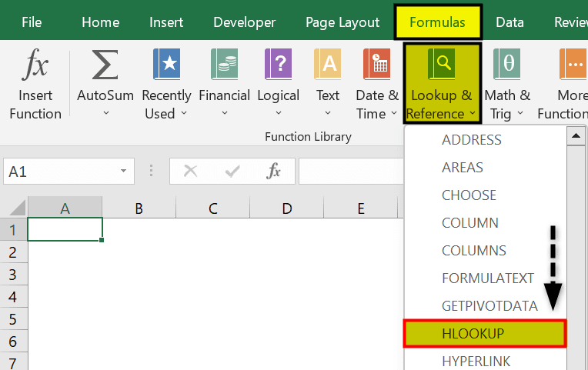The image size is (588, 370).
Task: Choose GETPIVOTDATA from the function list
Action: click(x=485, y=306)
